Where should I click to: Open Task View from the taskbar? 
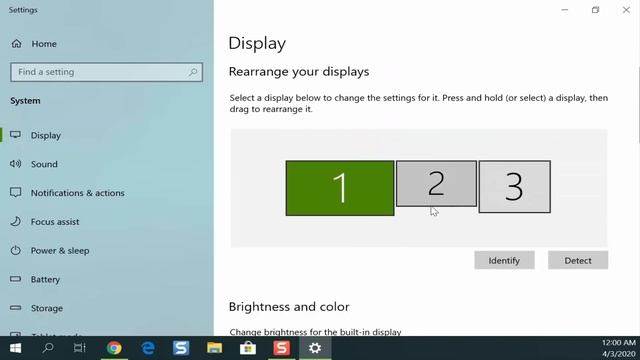pyautogui.click(x=80, y=348)
